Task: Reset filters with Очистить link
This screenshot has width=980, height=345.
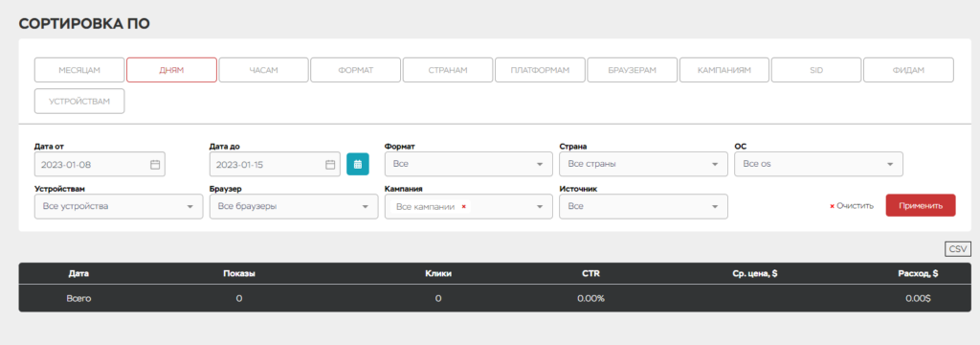Action: pos(851,206)
